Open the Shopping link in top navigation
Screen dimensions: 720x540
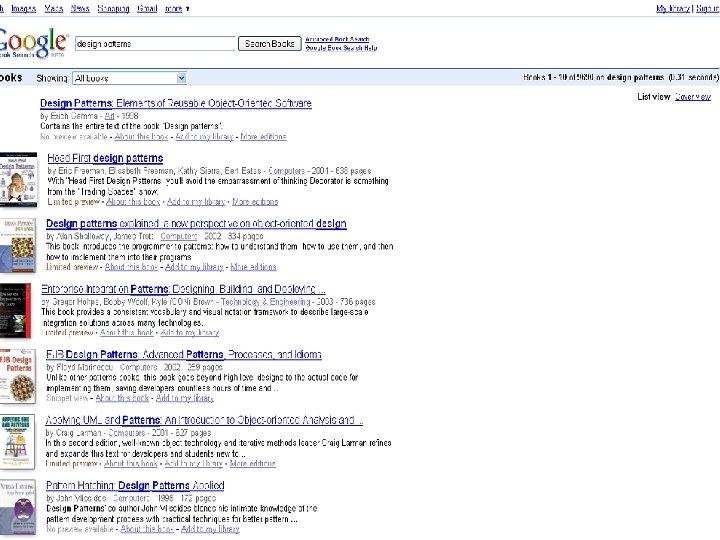coord(113,8)
